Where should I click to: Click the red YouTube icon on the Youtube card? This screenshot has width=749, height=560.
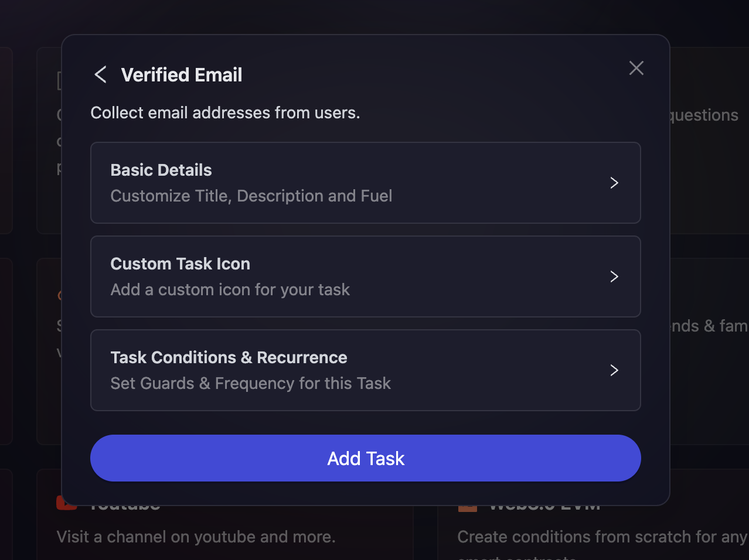66,503
